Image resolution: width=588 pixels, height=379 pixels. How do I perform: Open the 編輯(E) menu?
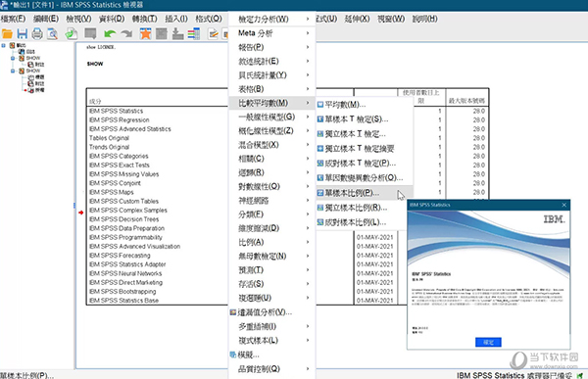click(x=46, y=19)
